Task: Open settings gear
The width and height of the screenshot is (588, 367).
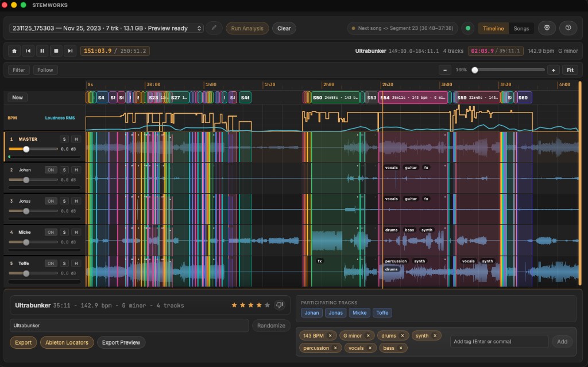Action: (547, 28)
